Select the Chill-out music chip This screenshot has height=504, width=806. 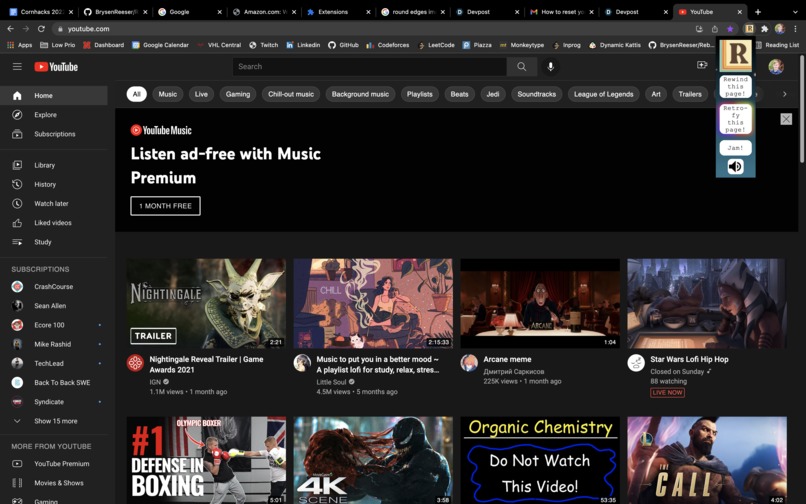(291, 94)
